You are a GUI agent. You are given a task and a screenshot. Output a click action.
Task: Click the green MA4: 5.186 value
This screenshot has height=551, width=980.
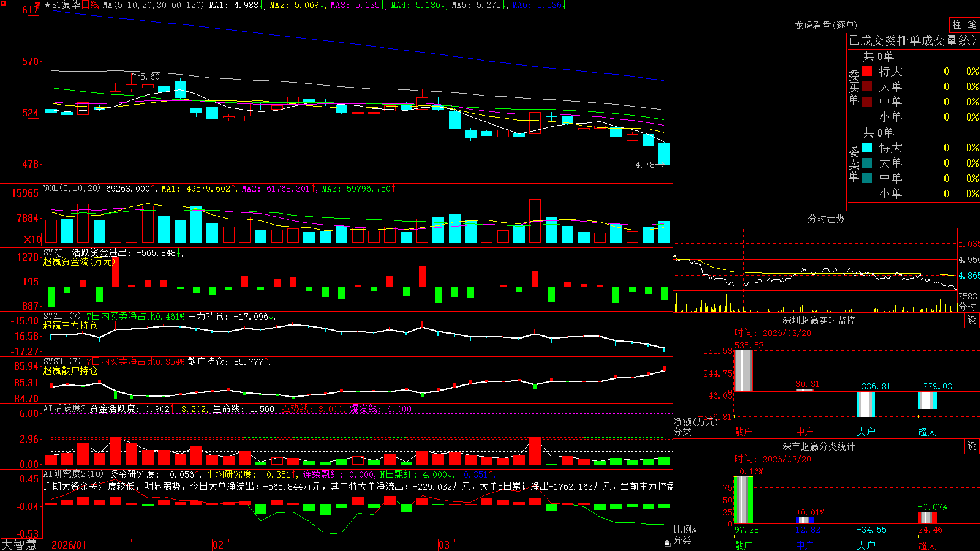(x=419, y=5)
